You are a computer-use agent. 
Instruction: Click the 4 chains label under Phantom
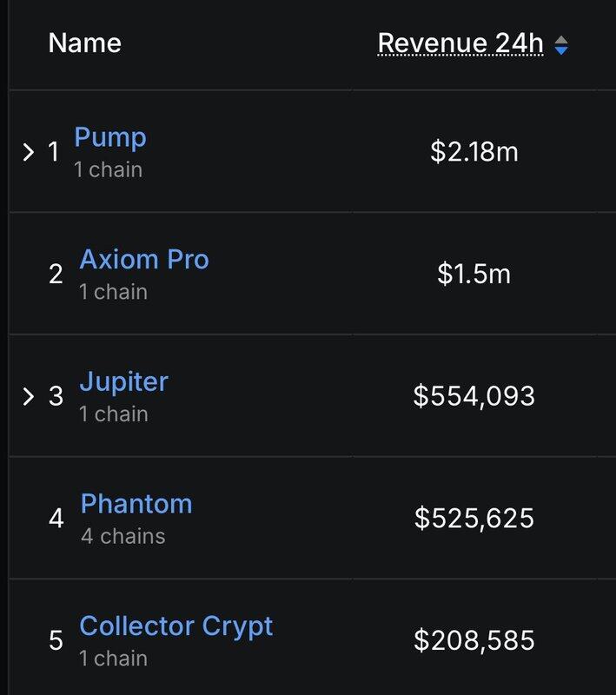(123, 536)
